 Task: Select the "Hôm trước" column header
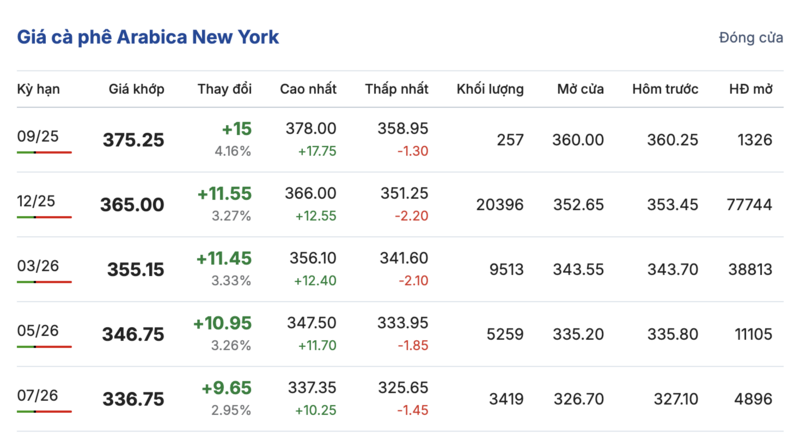pyautogui.click(x=665, y=89)
